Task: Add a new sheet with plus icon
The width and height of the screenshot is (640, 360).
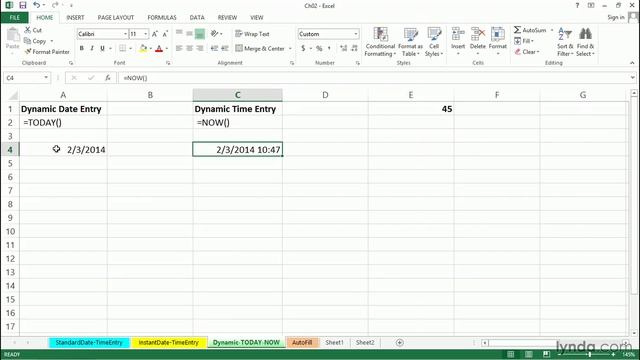Action: coord(400,342)
